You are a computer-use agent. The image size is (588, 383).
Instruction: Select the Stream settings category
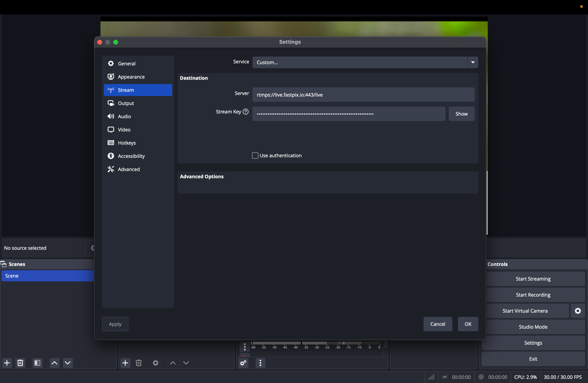(138, 90)
